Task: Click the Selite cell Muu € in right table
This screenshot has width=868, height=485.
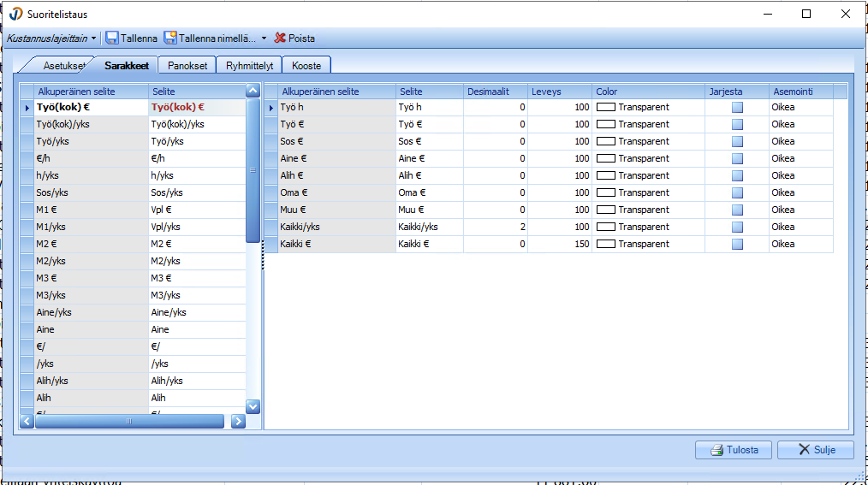Action: (430, 210)
